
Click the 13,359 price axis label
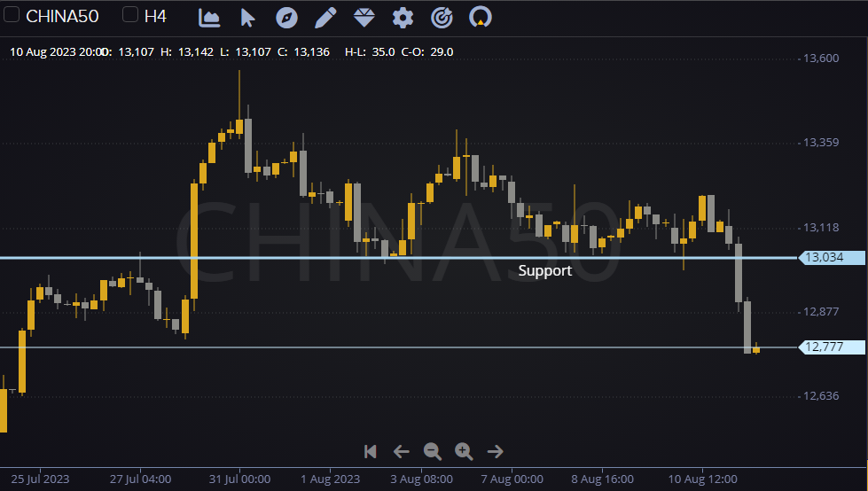point(821,143)
